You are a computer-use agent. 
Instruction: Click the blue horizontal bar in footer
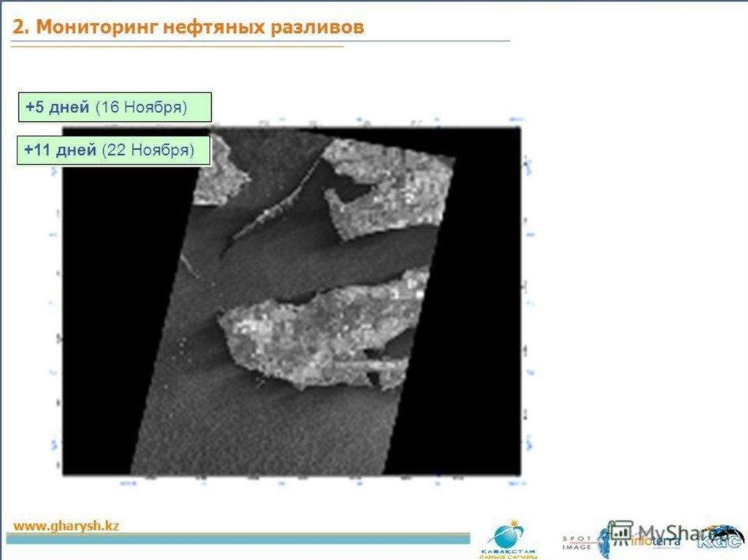coord(241,540)
